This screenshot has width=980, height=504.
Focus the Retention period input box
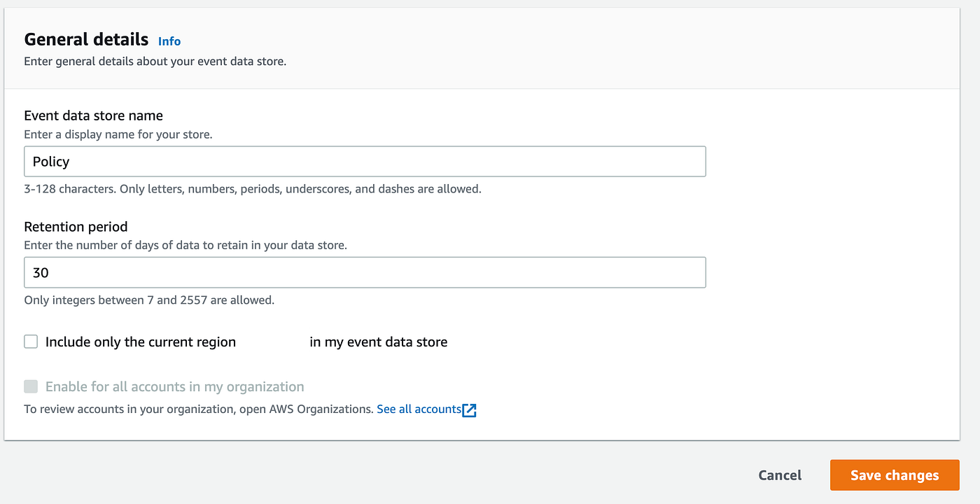pos(365,273)
